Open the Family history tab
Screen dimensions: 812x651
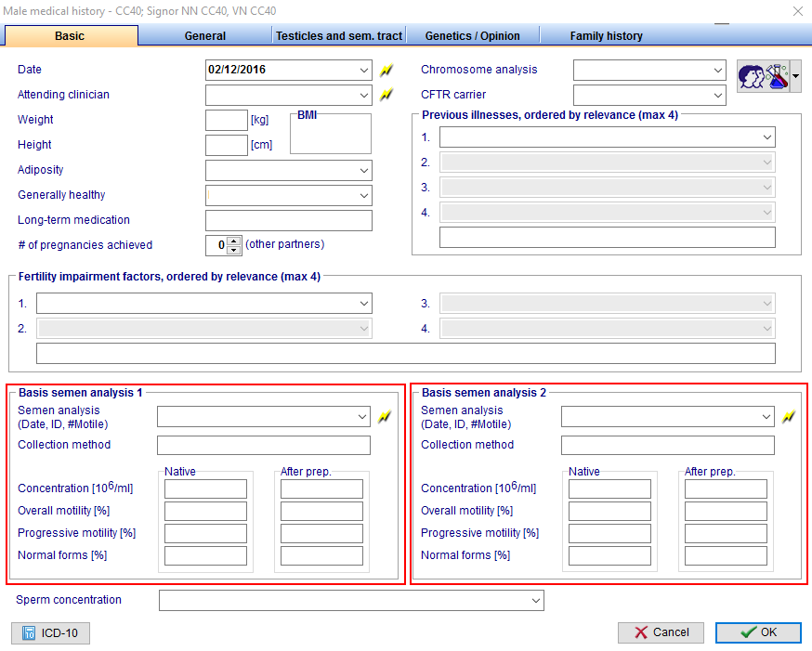click(606, 35)
